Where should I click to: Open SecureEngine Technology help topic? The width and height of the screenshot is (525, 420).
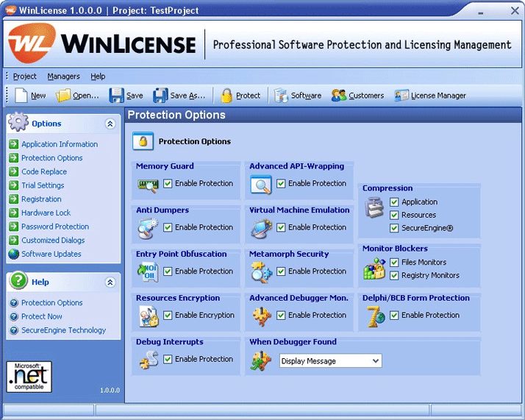pos(64,330)
